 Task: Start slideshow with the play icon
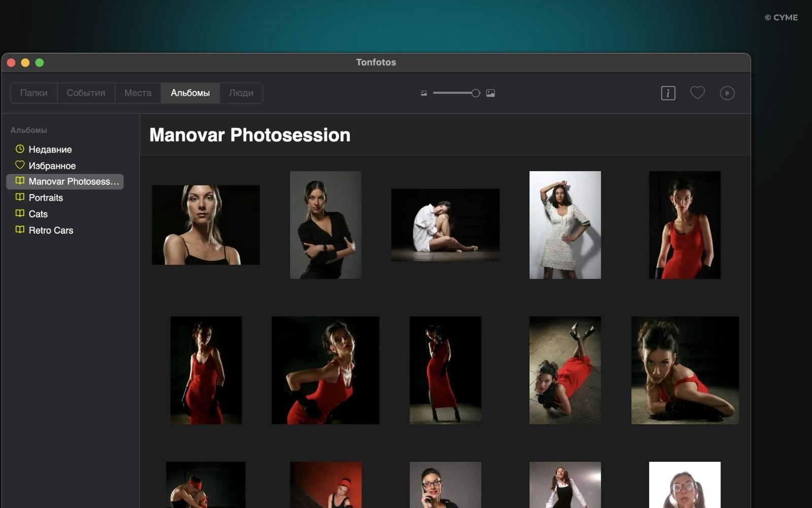pos(727,93)
